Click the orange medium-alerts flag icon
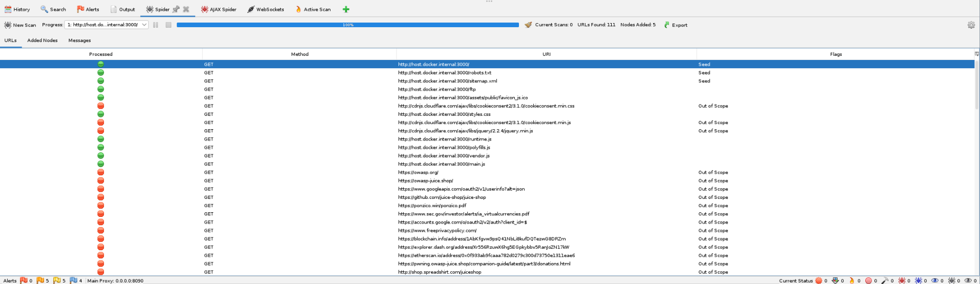Image resolution: width=980 pixels, height=284 pixels. click(40, 280)
